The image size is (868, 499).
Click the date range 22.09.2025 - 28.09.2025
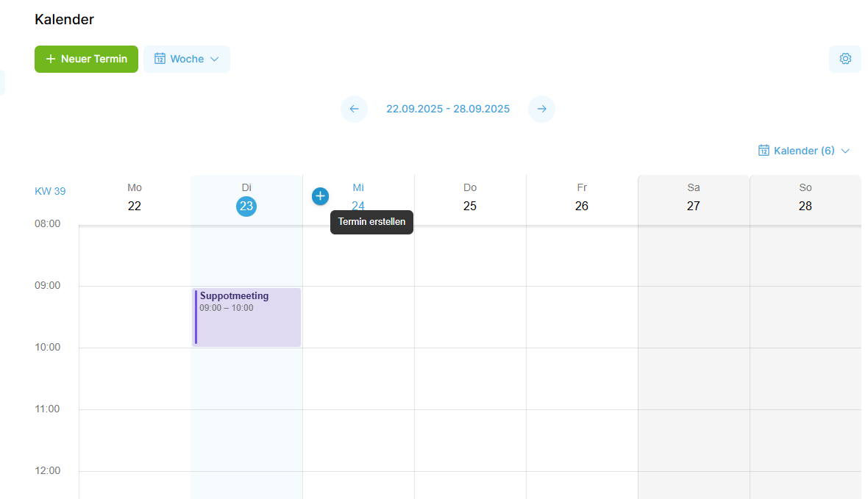coord(448,109)
